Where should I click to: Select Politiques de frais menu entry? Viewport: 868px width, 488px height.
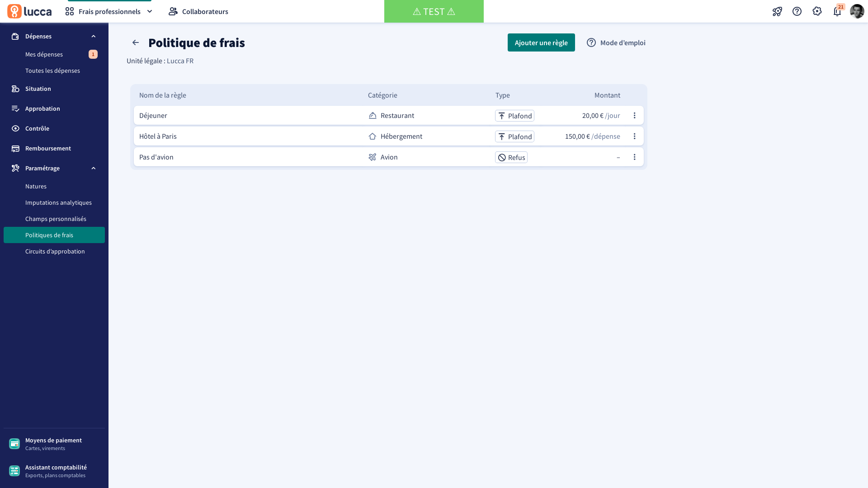pyautogui.click(x=54, y=235)
